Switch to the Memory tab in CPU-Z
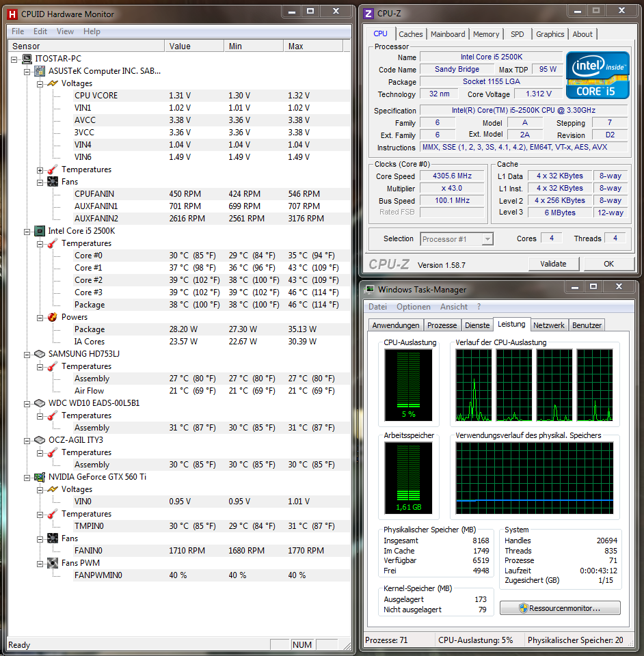Viewport: 644px width, 656px height. click(x=486, y=34)
